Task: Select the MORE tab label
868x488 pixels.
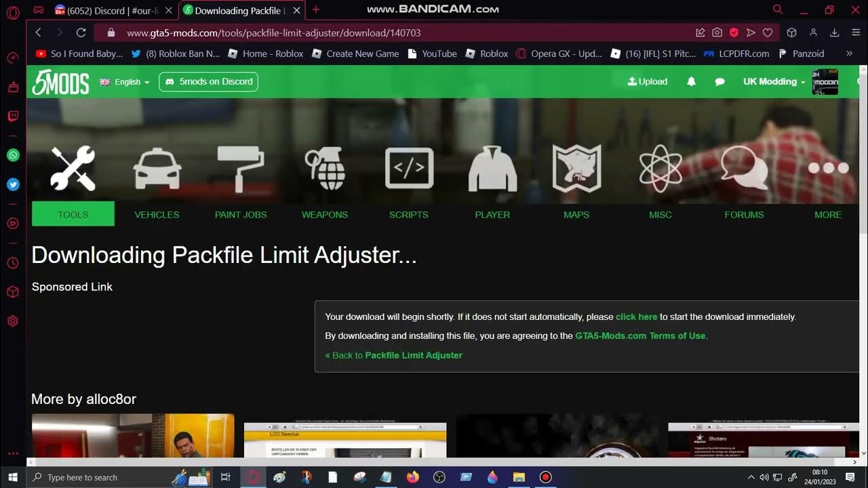Action: tap(828, 214)
